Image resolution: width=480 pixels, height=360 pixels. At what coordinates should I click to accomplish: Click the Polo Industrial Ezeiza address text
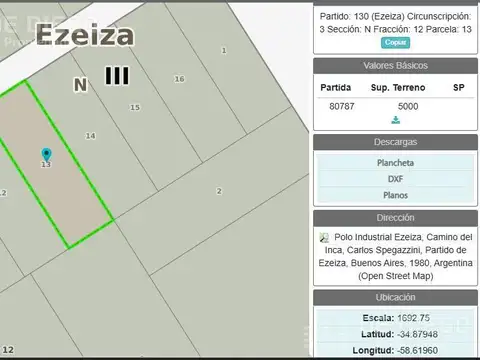[396, 256]
